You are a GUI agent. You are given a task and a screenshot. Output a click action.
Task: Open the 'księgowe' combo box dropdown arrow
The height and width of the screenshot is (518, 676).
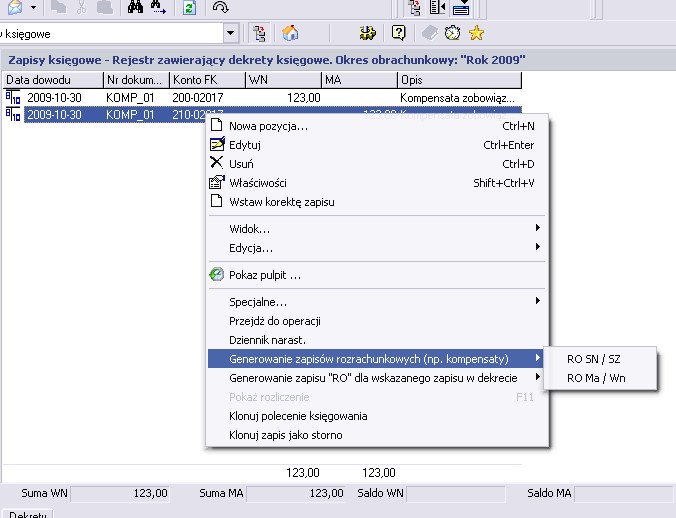tap(231, 33)
